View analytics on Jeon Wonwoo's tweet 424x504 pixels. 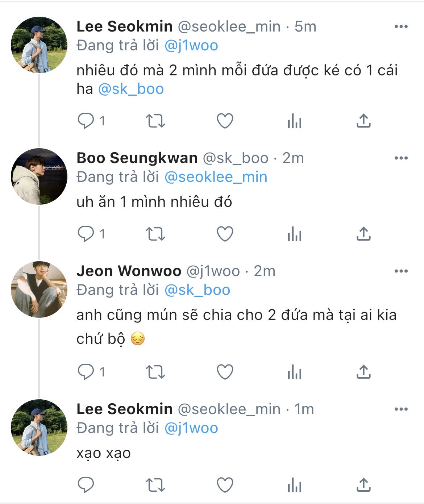294,372
